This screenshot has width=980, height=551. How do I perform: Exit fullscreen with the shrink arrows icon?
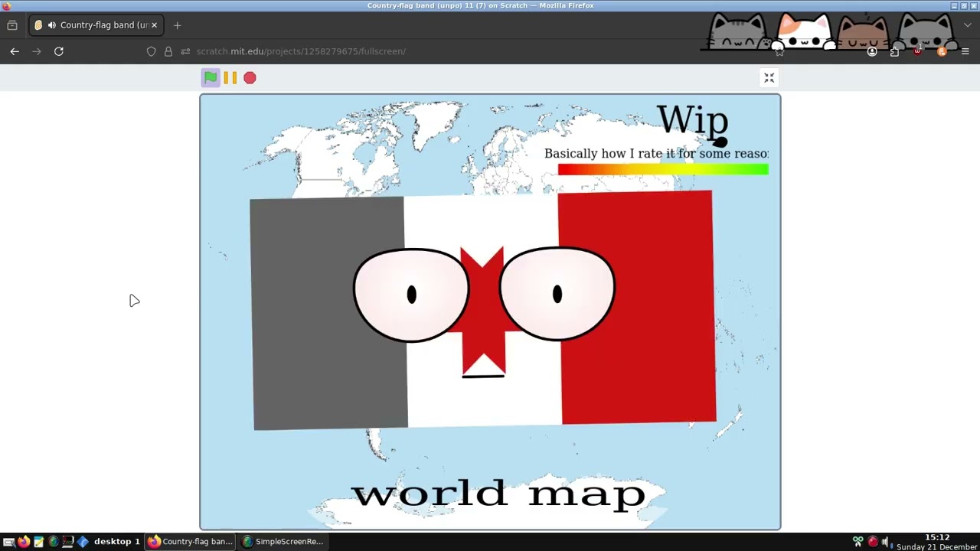[x=769, y=78]
